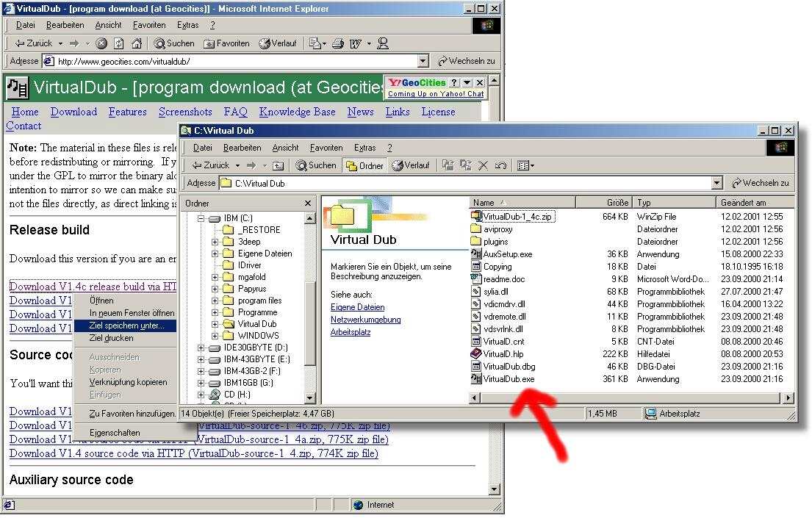The image size is (812, 518).
Task: Open the Explorer address bar dropdown
Action: pyautogui.click(x=717, y=183)
